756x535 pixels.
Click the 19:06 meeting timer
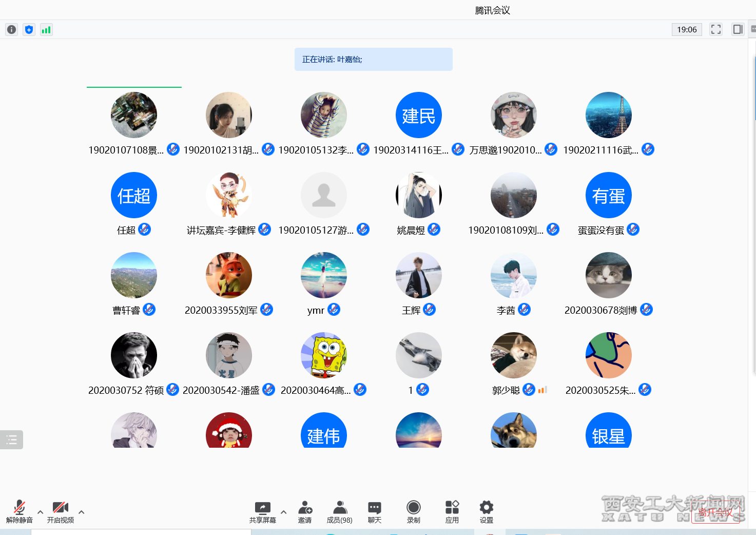pos(687,30)
